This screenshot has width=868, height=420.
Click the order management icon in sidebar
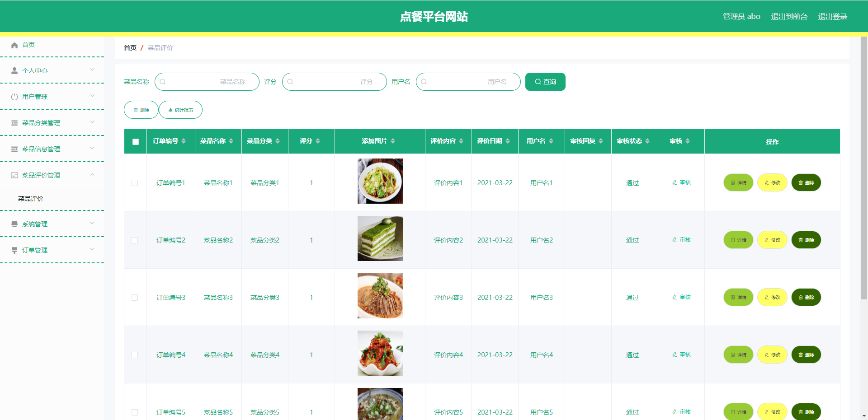click(14, 250)
